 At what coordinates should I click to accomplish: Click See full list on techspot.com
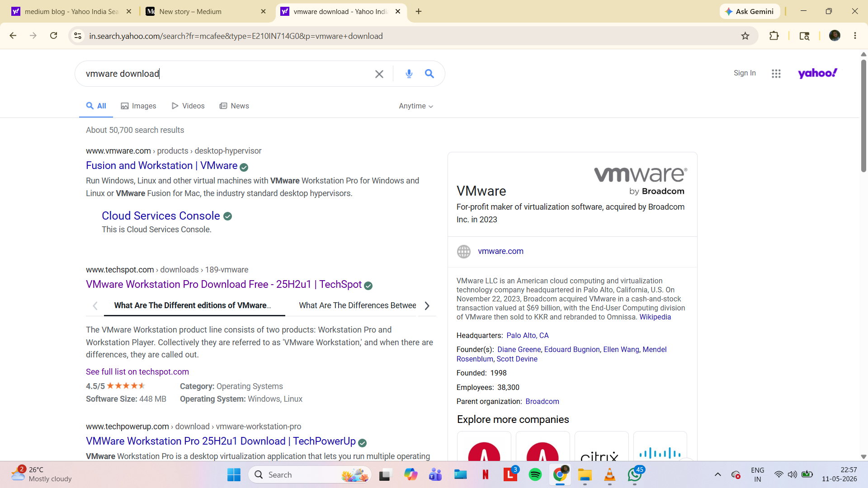(137, 371)
